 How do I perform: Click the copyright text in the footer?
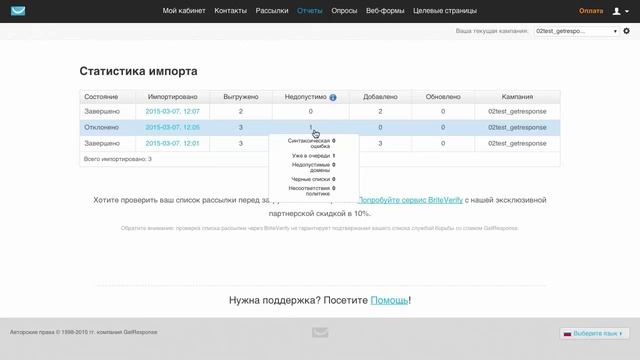pos(83,332)
